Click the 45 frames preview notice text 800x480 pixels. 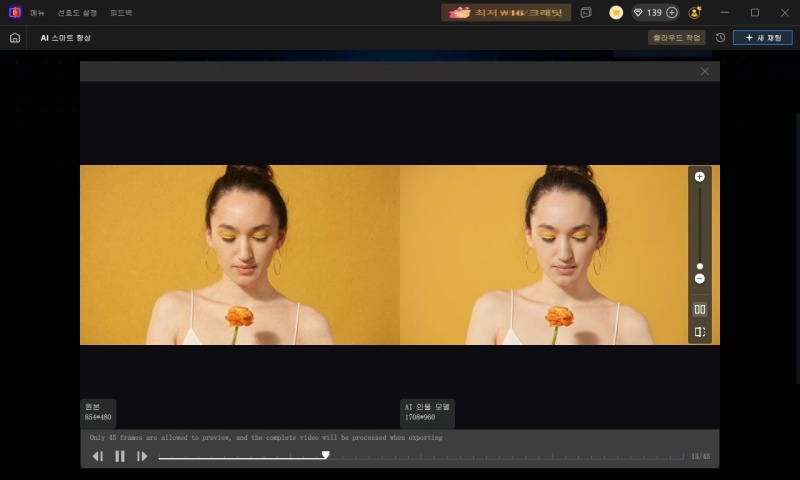[x=266, y=438]
